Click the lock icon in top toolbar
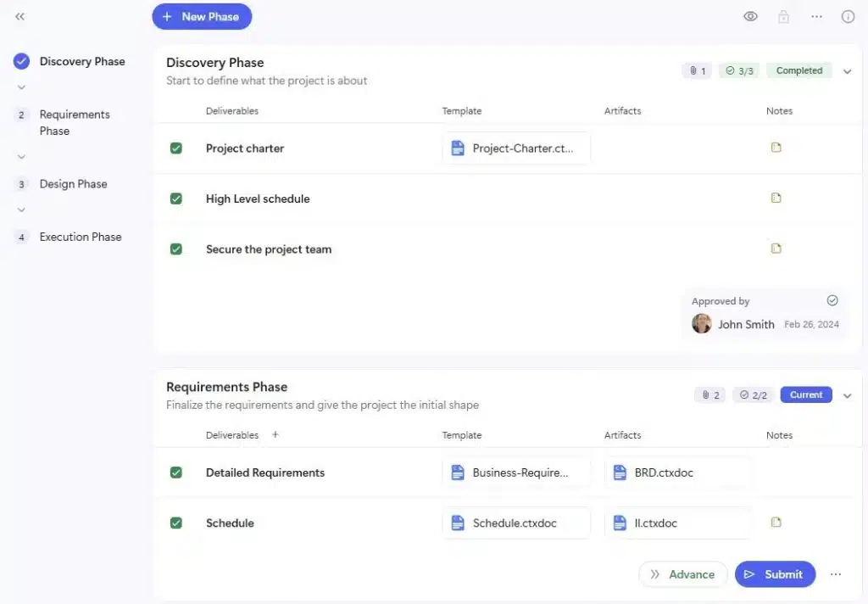 782,16
